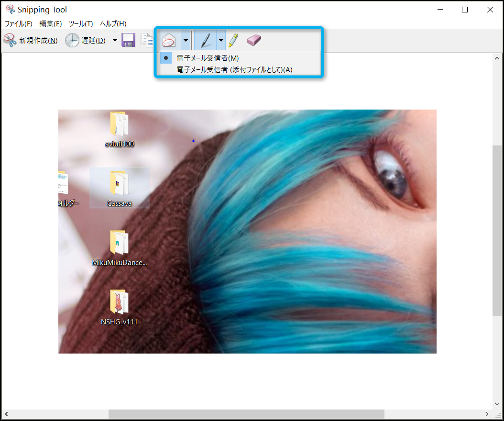Click the horizontal scrollbar left arrow
This screenshot has height=421, width=504.
click(x=7, y=414)
